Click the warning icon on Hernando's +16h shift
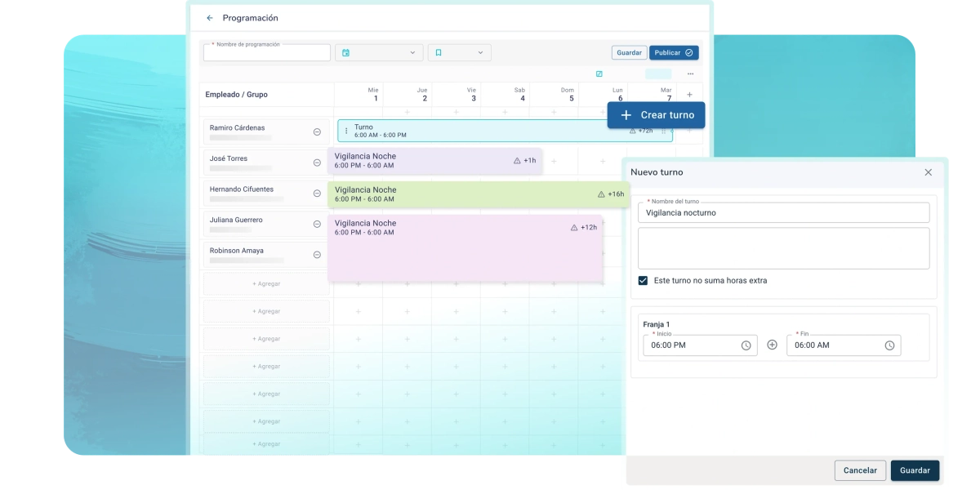The width and height of the screenshot is (980, 490). 601,194
